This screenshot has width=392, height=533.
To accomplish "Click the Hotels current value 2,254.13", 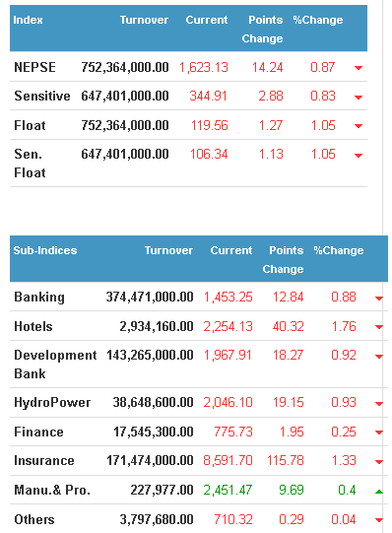I will tap(228, 326).
